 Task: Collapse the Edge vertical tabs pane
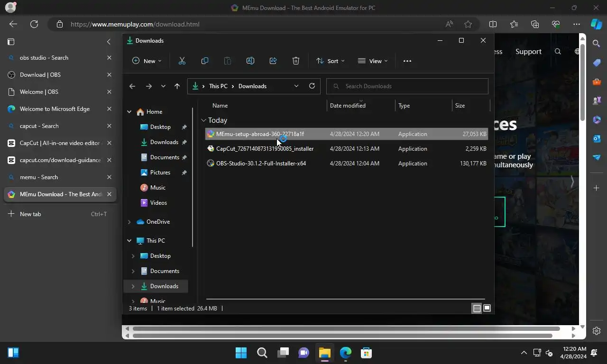(x=109, y=42)
